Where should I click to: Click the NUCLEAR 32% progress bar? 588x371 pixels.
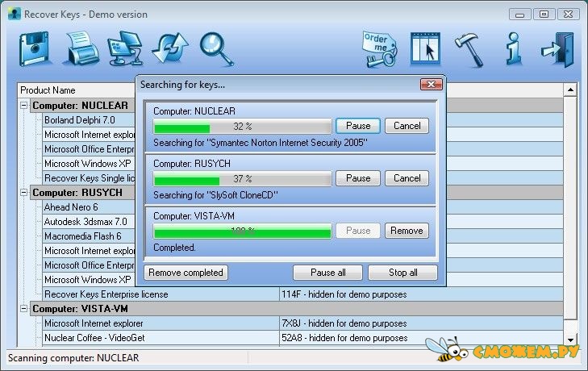click(242, 127)
